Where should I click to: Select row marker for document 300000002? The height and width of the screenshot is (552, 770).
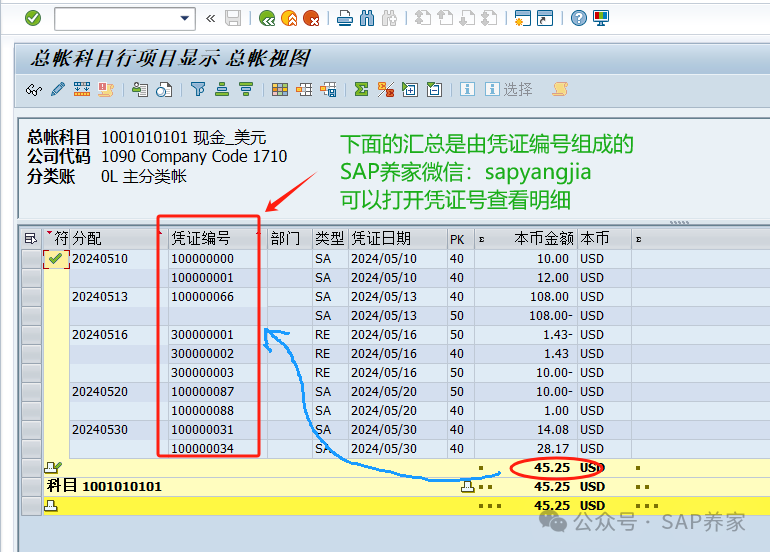[x=31, y=354]
